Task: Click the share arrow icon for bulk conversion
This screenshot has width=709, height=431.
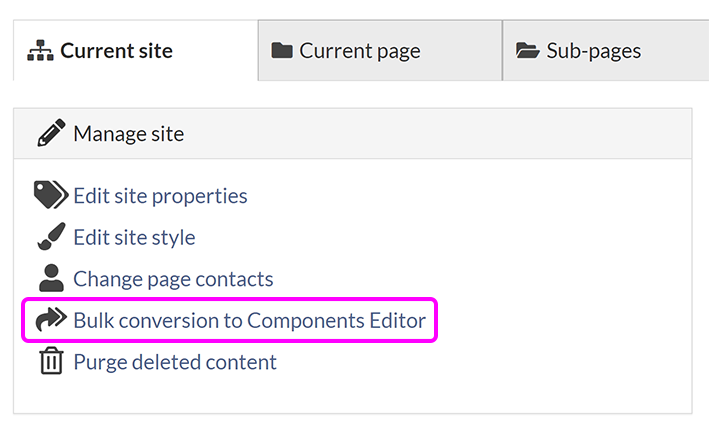Action: 51,321
